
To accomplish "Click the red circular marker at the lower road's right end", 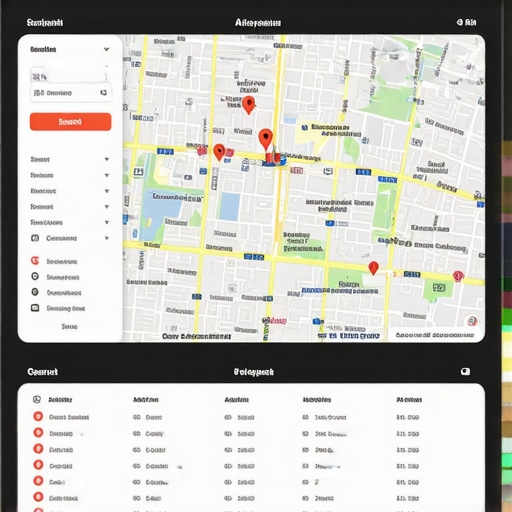I will coord(458,276).
